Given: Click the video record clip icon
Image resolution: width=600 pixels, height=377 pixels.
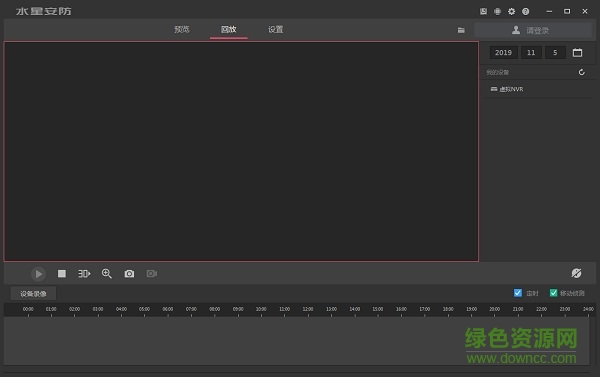Looking at the screenshot, I should [x=152, y=274].
